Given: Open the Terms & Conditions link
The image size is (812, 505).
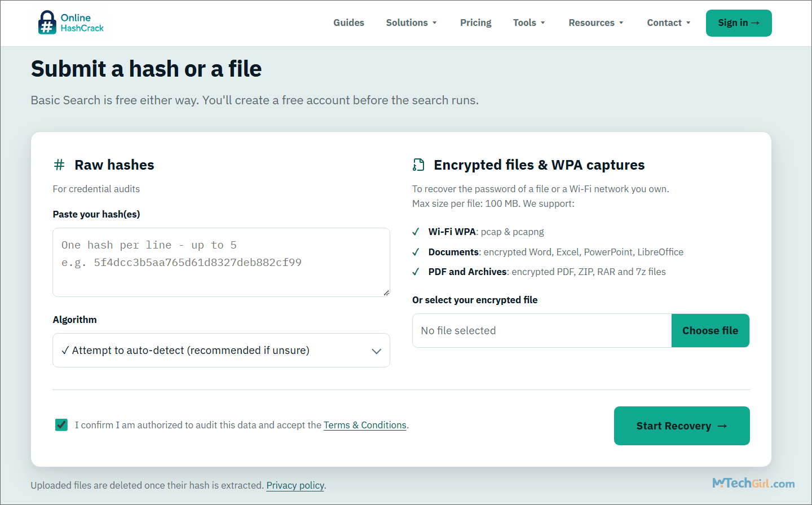Looking at the screenshot, I should tap(365, 425).
